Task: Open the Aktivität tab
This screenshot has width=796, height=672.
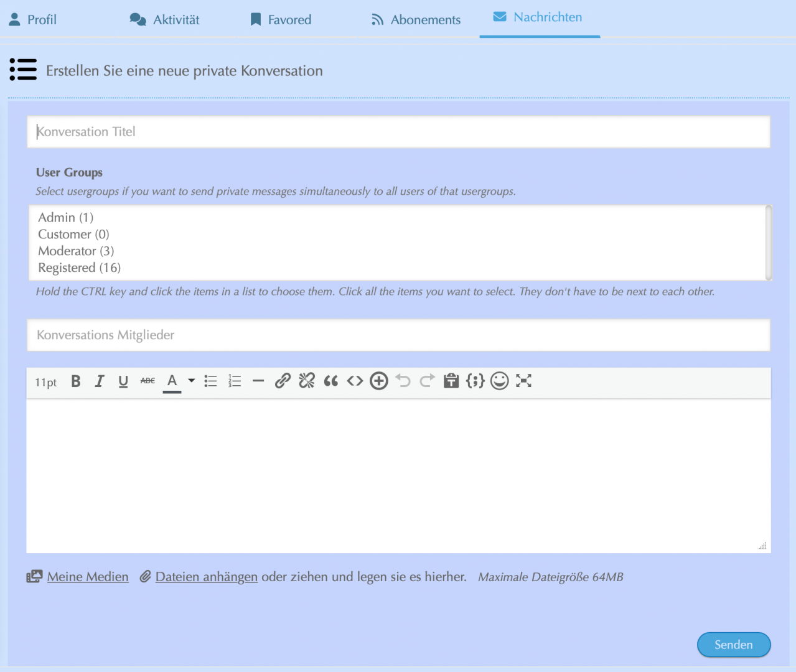Action: 165,20
